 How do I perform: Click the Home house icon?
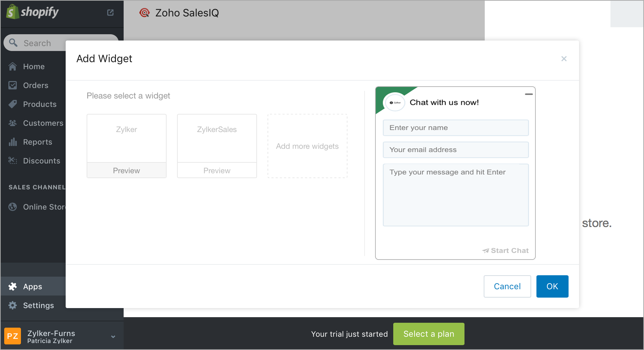(x=13, y=66)
